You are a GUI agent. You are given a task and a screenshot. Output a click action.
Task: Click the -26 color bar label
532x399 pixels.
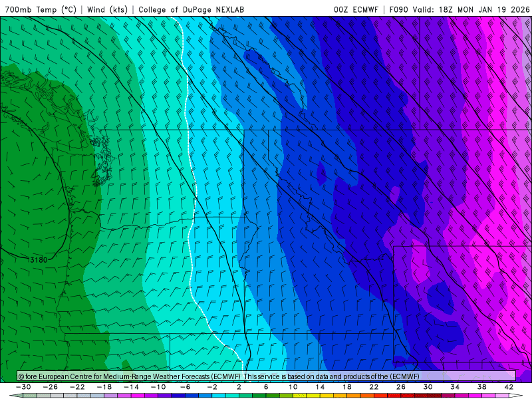[51, 387]
